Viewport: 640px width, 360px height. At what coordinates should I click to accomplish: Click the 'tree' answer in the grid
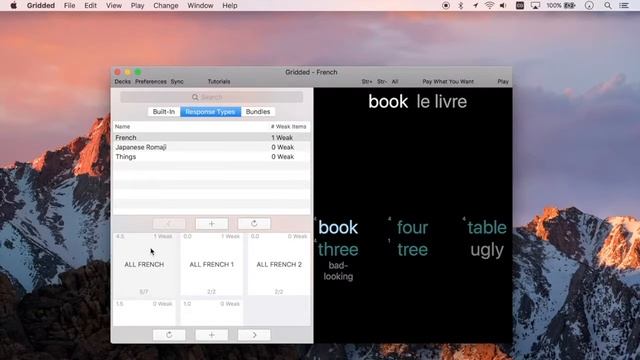click(412, 249)
